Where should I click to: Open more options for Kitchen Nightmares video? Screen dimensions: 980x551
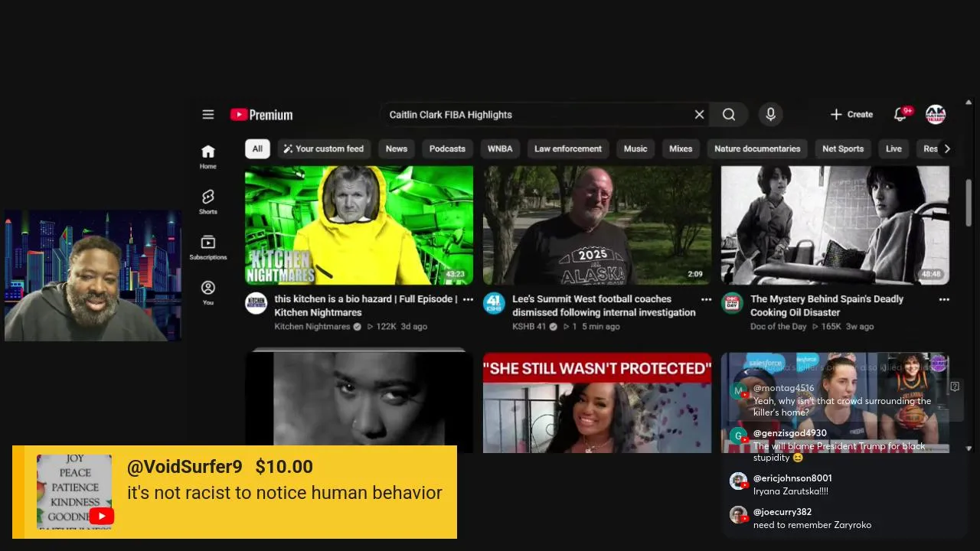pyautogui.click(x=468, y=300)
